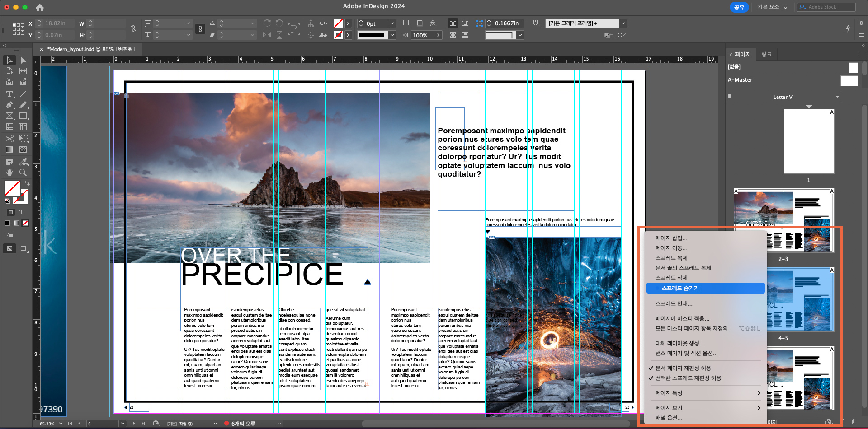
Task: Select the Zoom tool
Action: [x=24, y=173]
